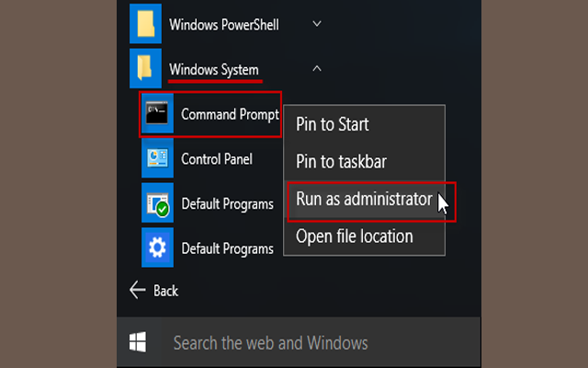Click the Default Programs checkmark icon
The image size is (588, 368).
157,202
